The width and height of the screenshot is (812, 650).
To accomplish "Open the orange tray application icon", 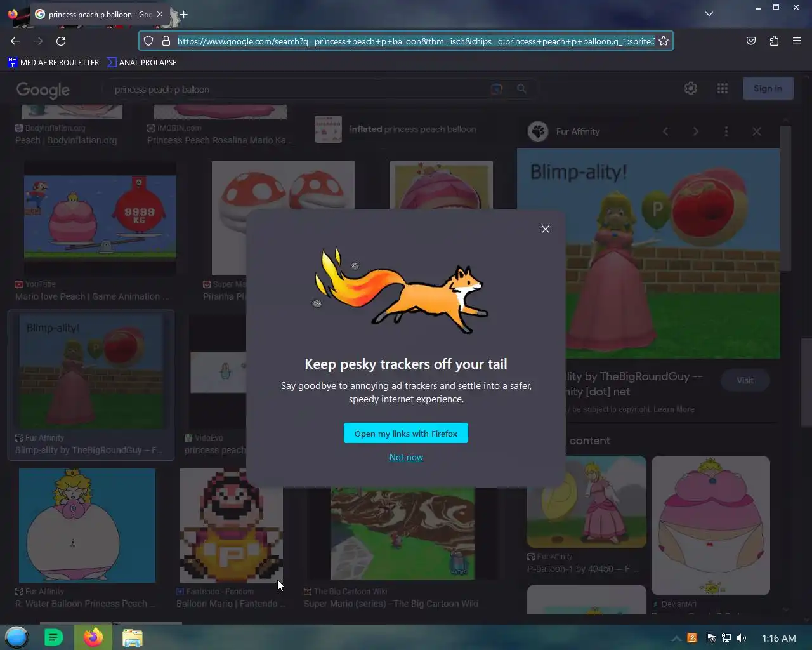I will click(693, 639).
